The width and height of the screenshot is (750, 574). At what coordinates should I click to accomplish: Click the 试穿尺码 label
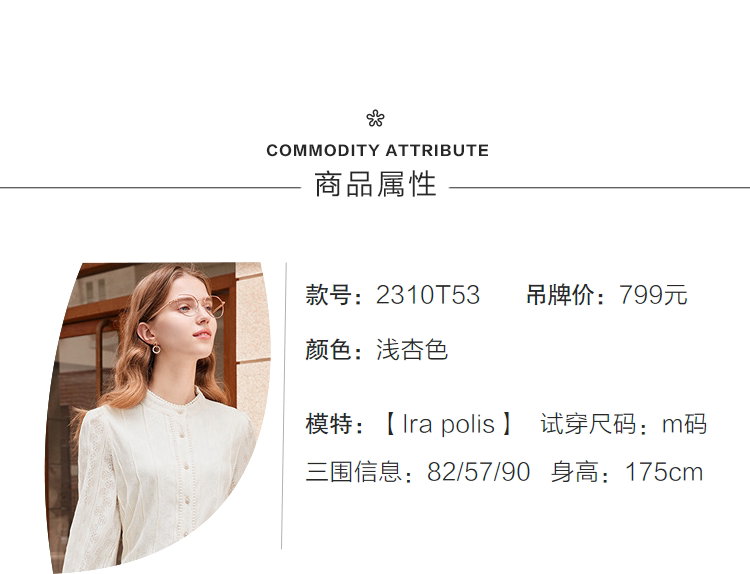coord(588,424)
